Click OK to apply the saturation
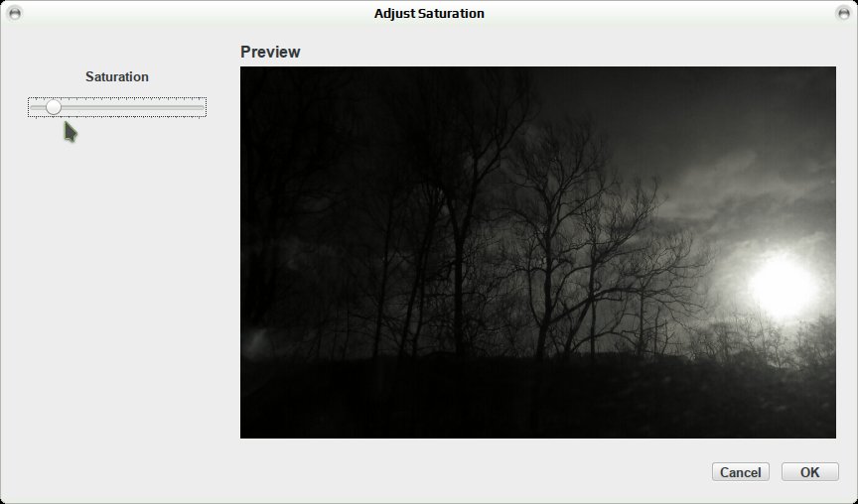Image resolution: width=858 pixels, height=504 pixels. point(810,472)
